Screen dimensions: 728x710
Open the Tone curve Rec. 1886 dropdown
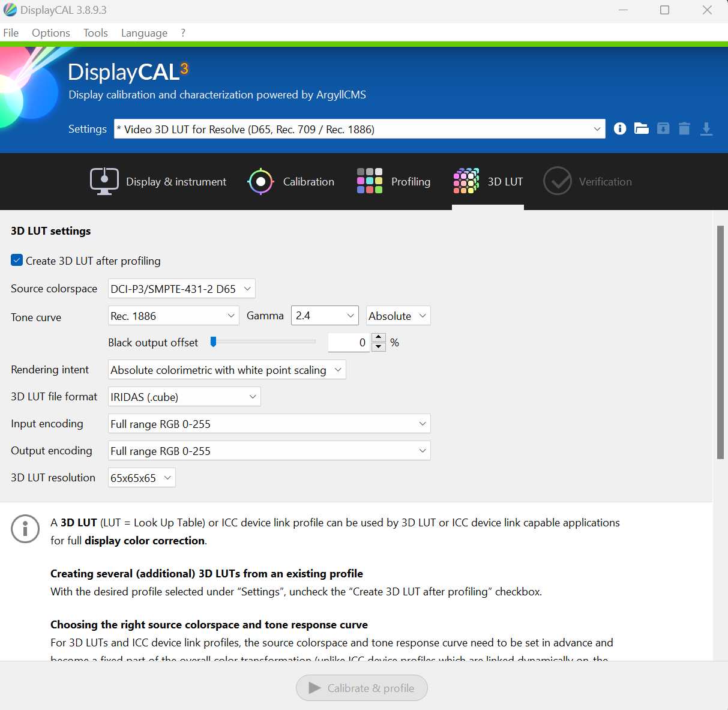click(173, 316)
